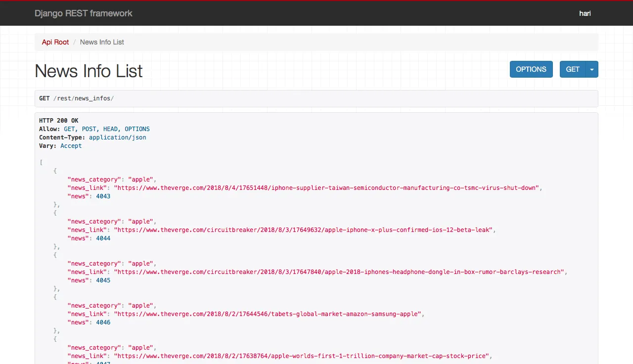Expand the GET format dropdown arrow
Image resolution: width=633 pixels, height=364 pixels.
(x=592, y=69)
